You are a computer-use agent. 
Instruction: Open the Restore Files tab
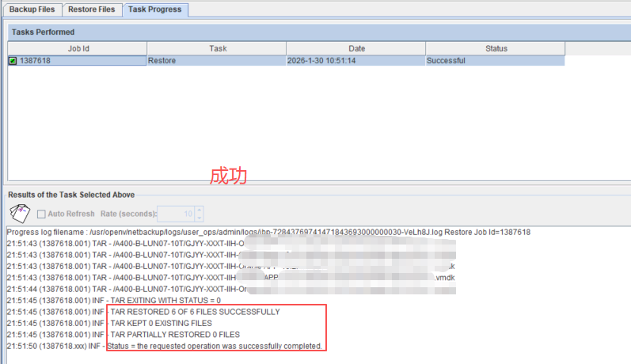90,9
